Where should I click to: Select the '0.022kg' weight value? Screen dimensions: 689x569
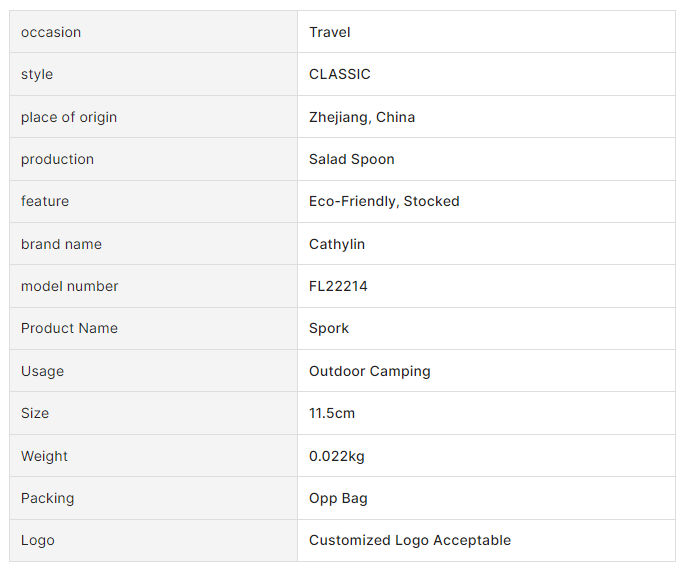click(x=337, y=456)
